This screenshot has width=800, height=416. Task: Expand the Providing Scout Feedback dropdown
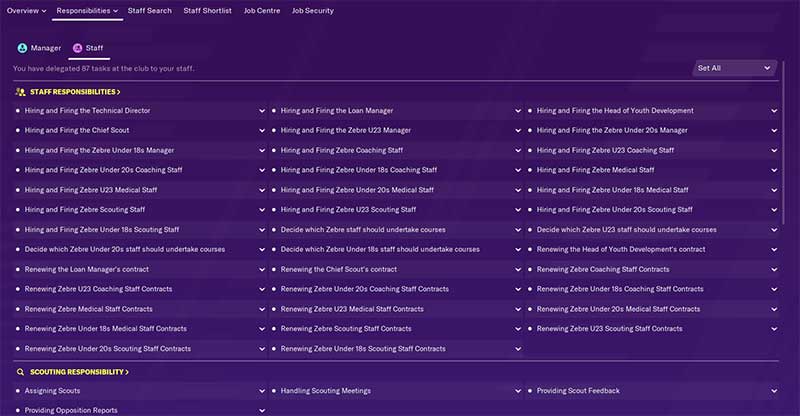774,391
